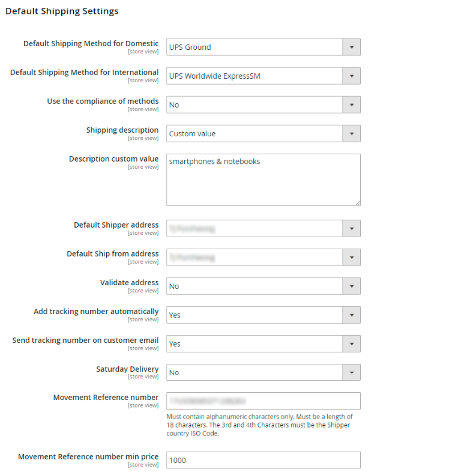Click the UPS Ground selected value
Screen dimensions: 476x475
click(190, 47)
